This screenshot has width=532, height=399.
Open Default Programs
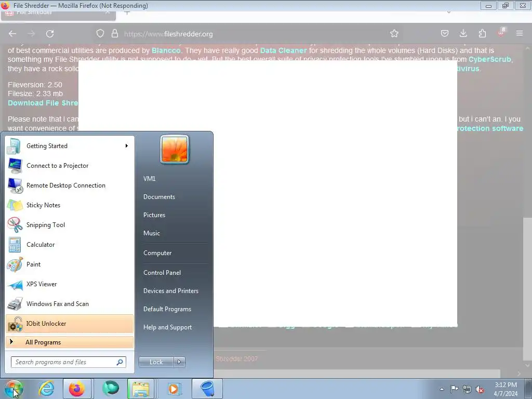pyautogui.click(x=167, y=309)
